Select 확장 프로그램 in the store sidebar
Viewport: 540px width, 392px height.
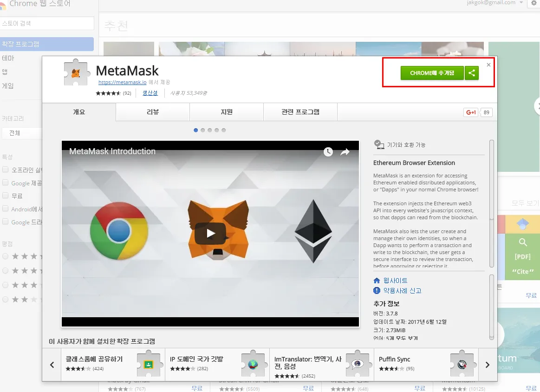tap(47, 44)
